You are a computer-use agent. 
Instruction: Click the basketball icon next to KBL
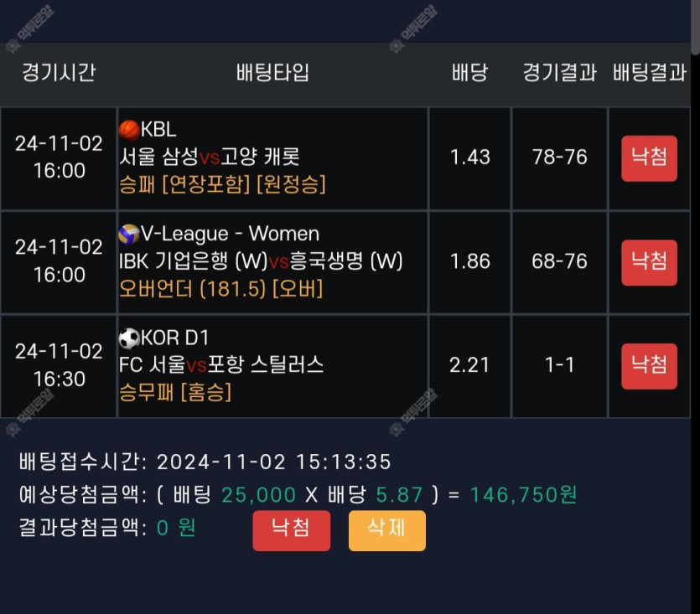point(129,130)
